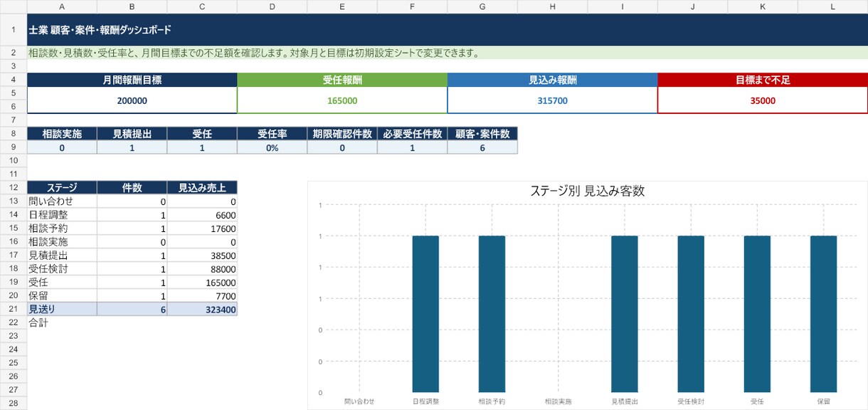Select the 38500 expected sales cell

click(x=202, y=256)
